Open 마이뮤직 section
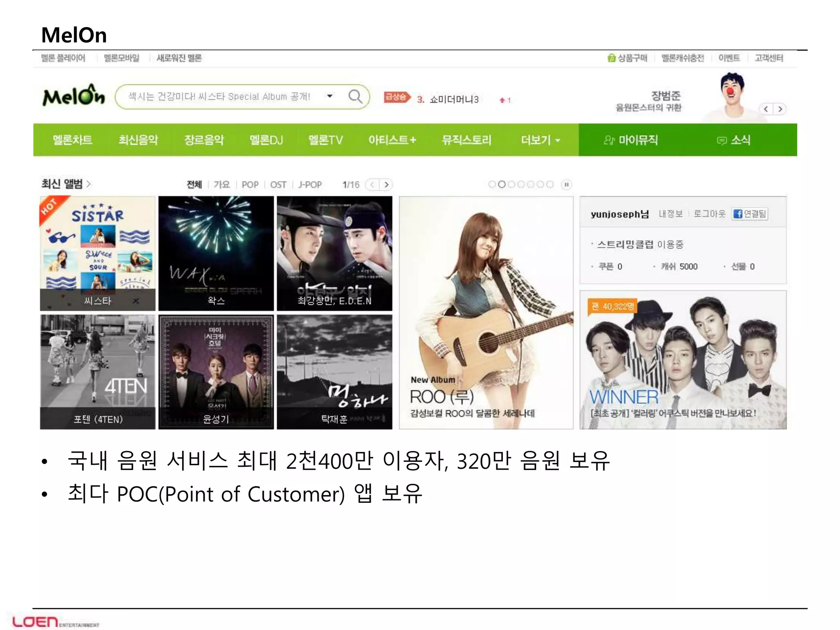 point(631,140)
